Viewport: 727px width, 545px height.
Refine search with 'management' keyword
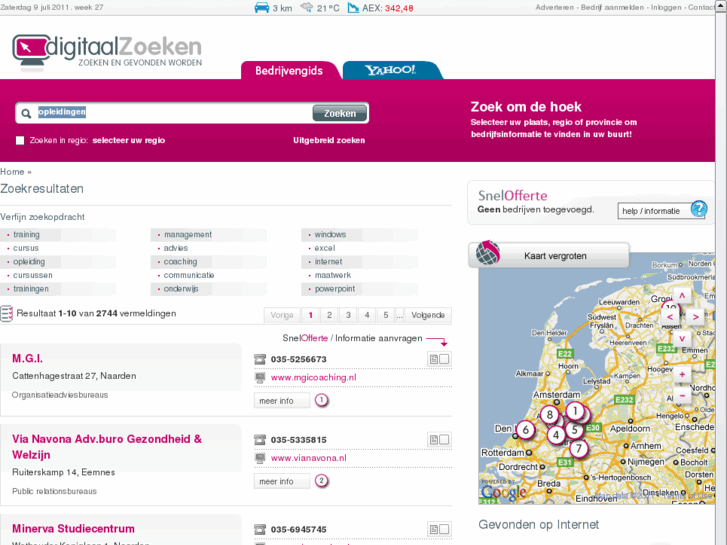[188, 235]
